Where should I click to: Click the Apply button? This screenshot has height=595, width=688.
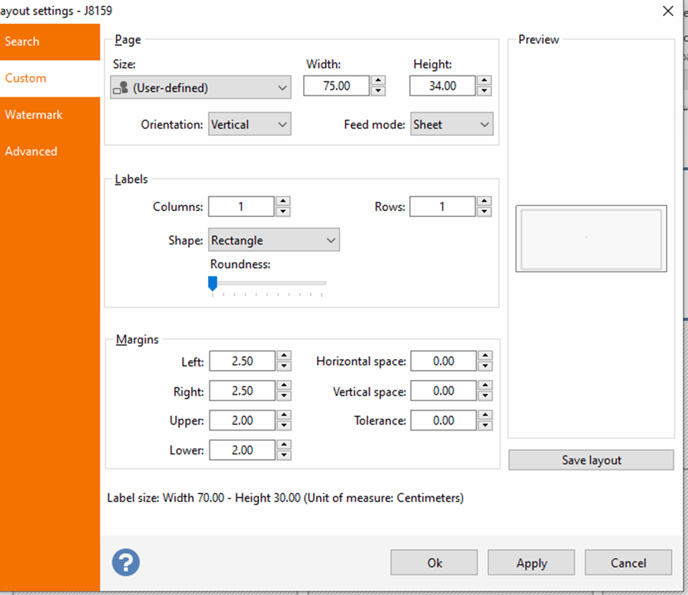tap(531, 563)
